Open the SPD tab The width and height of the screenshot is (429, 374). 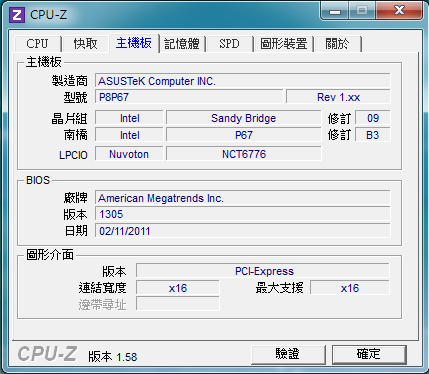229,44
